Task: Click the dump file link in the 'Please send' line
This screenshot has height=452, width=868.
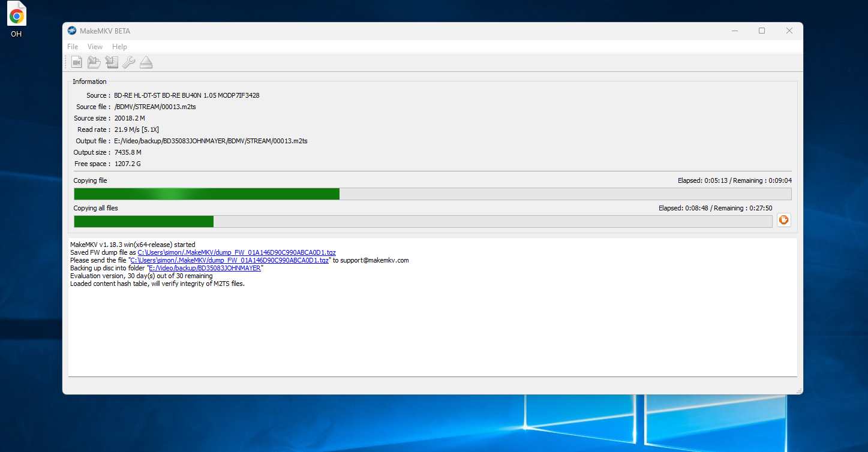Action: tap(229, 261)
